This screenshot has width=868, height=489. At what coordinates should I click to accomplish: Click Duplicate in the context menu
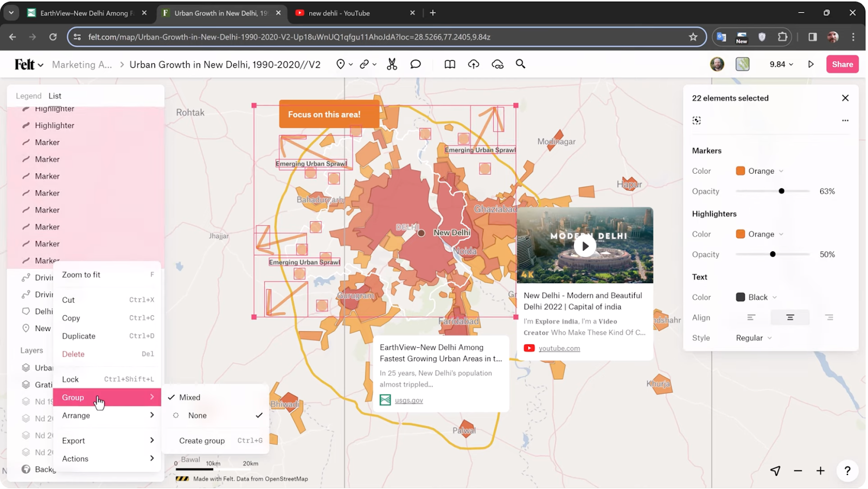click(78, 335)
